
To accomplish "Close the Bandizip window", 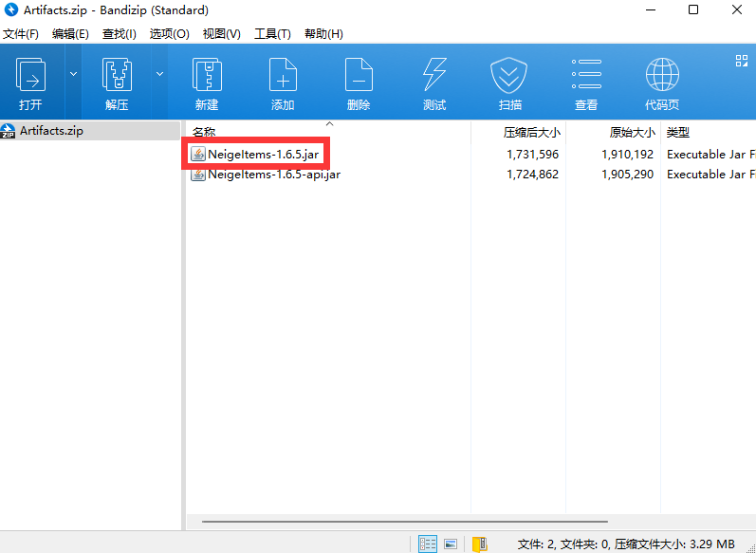I will 737,9.
